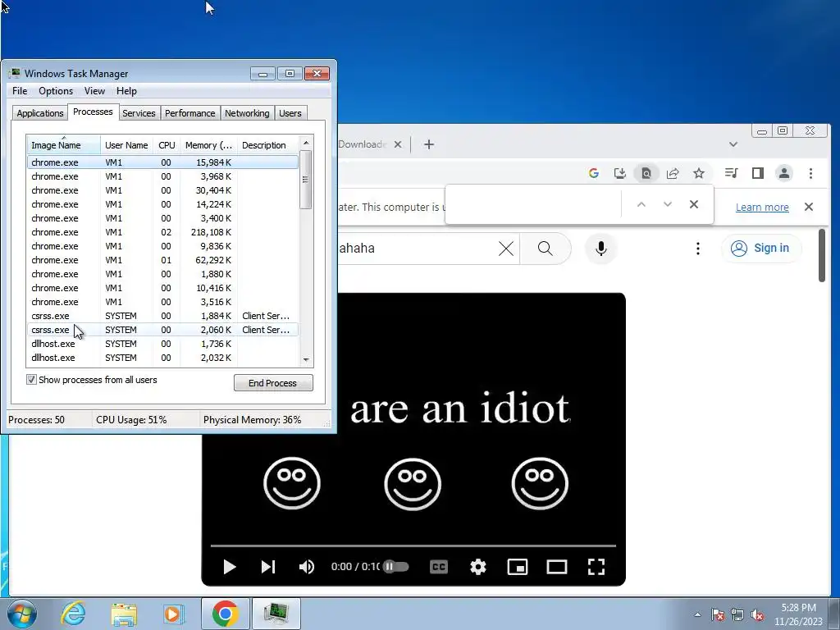The width and height of the screenshot is (840, 630).
Task: Enable miniplayer mode in video player
Action: (x=518, y=567)
